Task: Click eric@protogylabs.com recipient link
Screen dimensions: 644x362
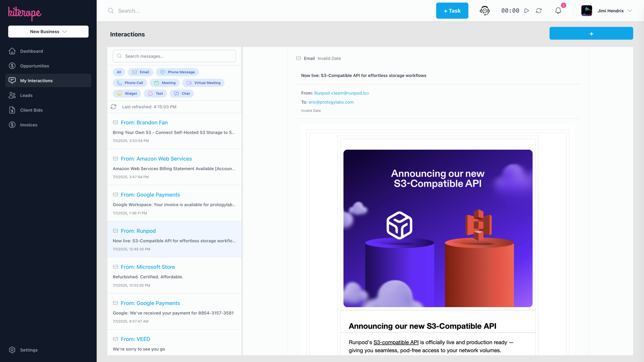Action: coord(331,102)
